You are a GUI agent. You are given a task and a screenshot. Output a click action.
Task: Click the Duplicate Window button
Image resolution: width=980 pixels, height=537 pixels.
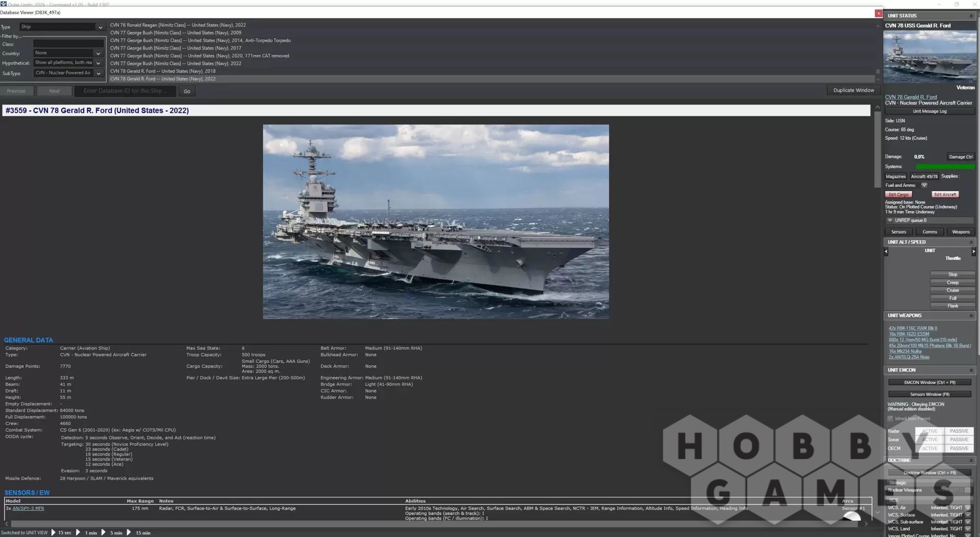tap(853, 90)
